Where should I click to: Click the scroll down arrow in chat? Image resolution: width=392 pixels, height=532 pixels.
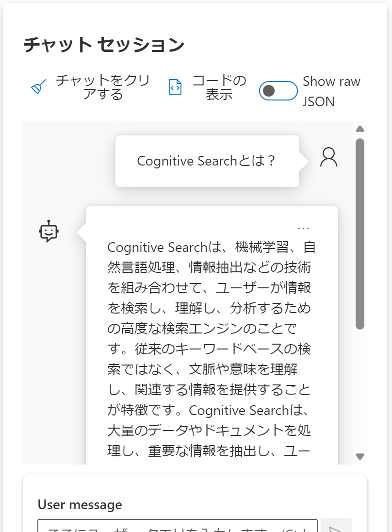(360, 456)
